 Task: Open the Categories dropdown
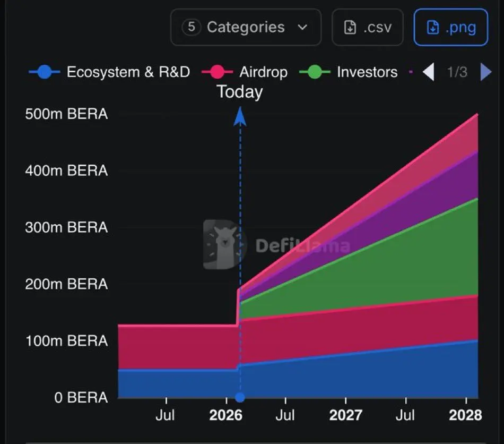pos(246,27)
